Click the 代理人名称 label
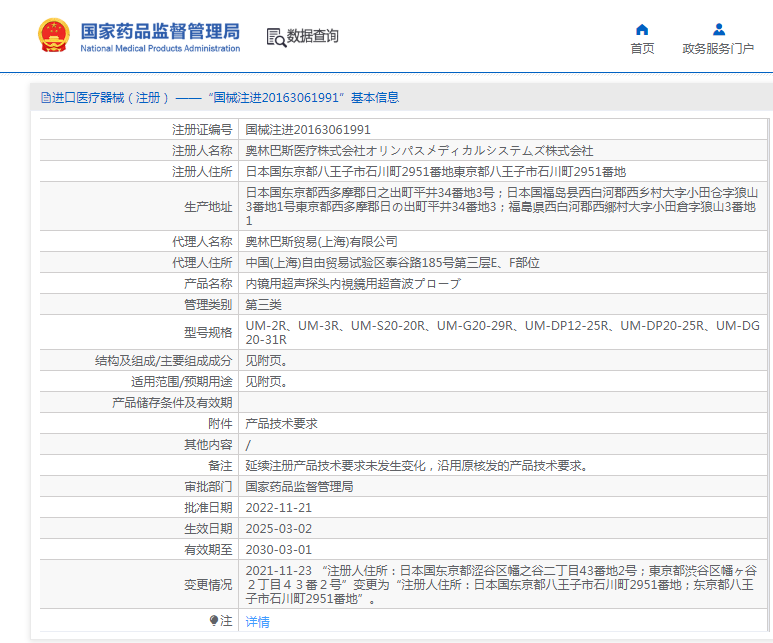 point(202,242)
